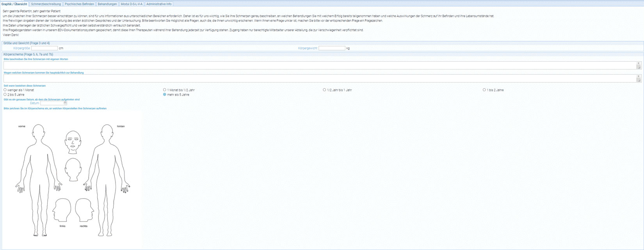Go to the Behandlungen tab

[107, 4]
